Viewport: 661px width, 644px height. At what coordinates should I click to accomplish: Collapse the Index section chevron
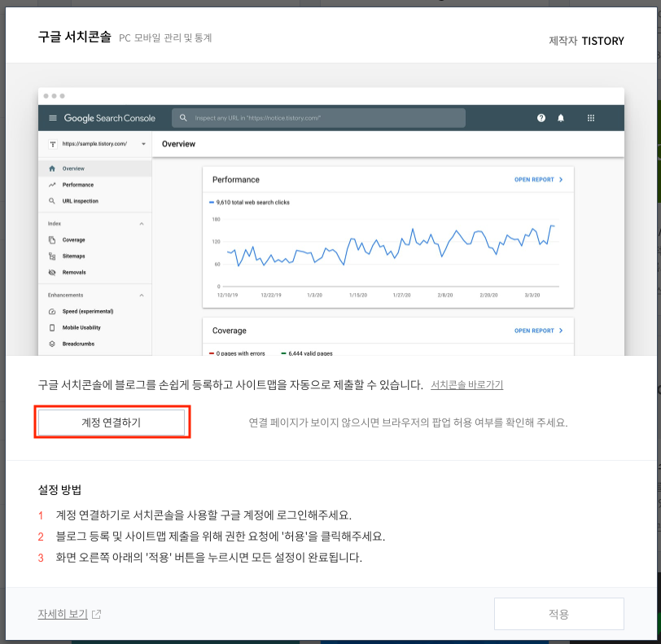point(142,224)
